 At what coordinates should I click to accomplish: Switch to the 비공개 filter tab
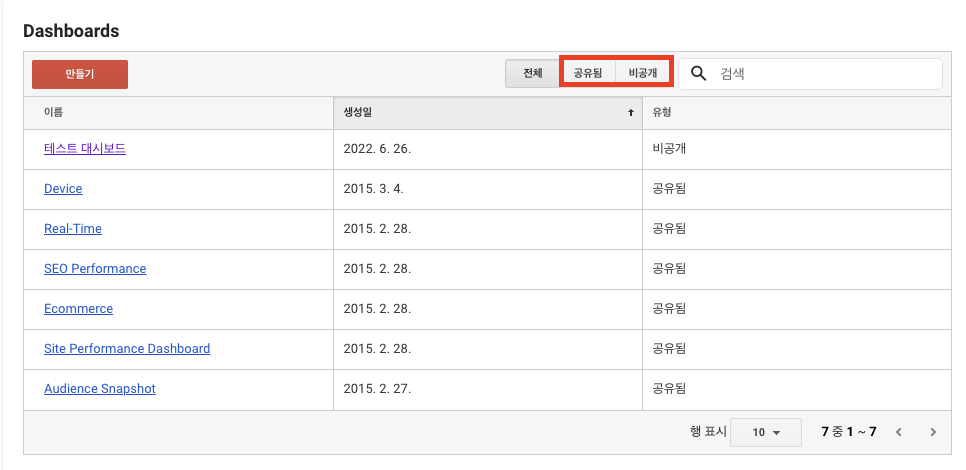[643, 73]
